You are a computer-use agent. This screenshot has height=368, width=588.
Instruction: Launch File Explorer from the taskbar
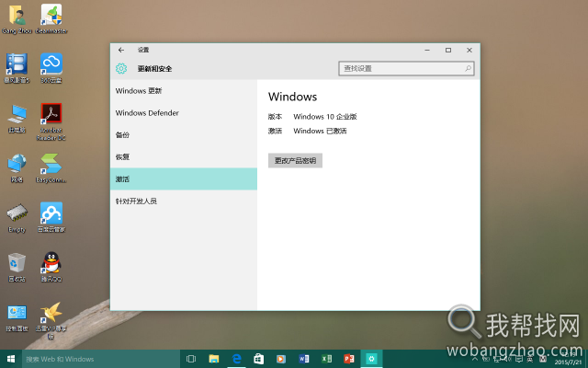(x=214, y=359)
